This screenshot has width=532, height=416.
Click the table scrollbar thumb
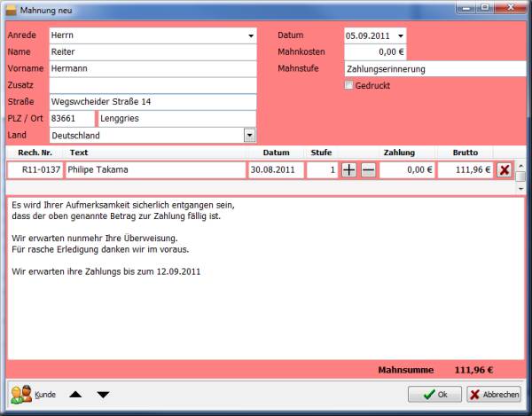point(520,177)
